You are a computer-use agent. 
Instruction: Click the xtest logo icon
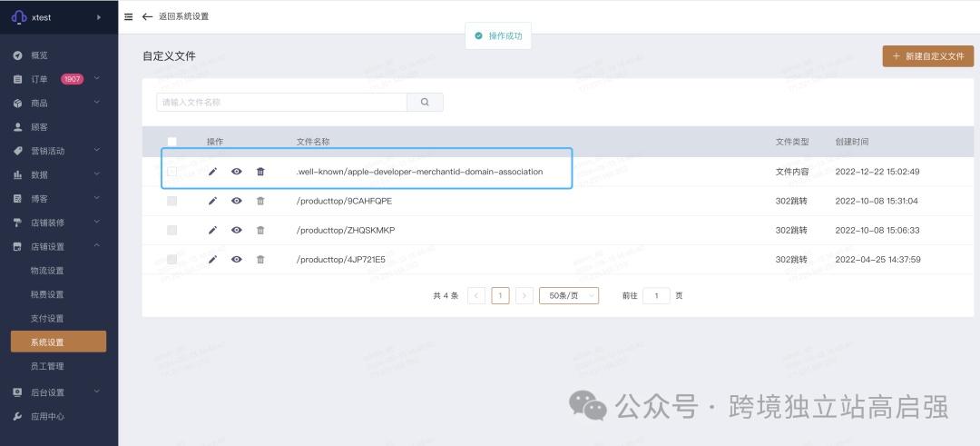[19, 17]
